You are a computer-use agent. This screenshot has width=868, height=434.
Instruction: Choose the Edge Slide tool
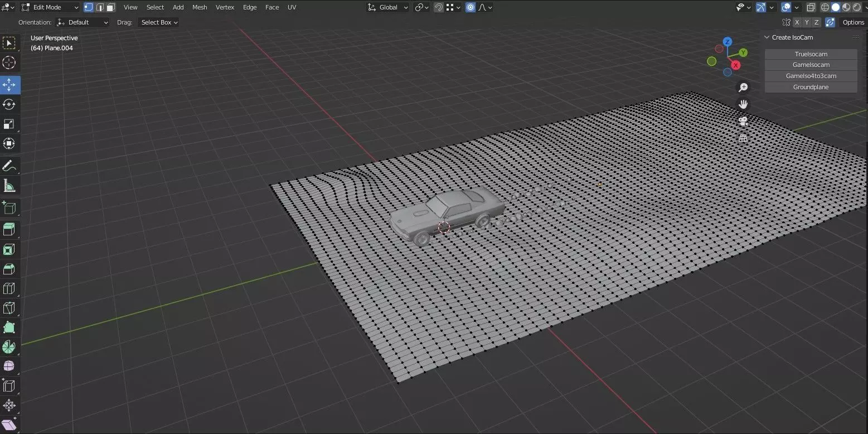click(9, 385)
